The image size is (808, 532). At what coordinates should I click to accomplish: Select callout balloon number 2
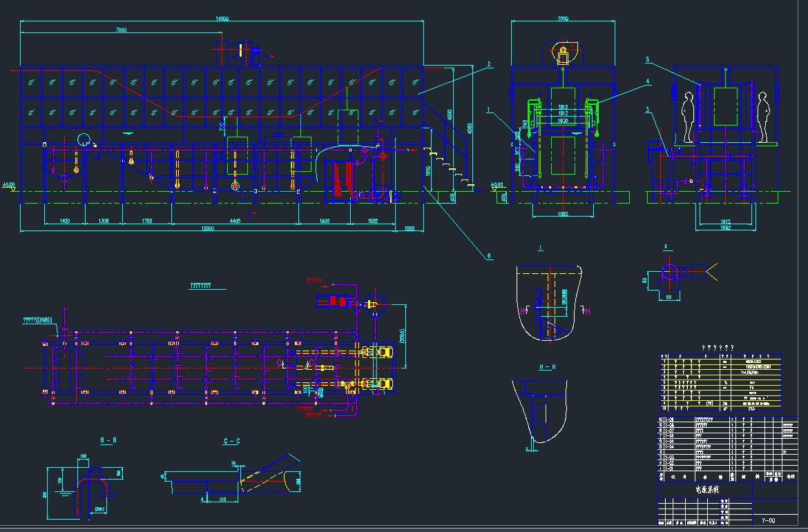490,63
